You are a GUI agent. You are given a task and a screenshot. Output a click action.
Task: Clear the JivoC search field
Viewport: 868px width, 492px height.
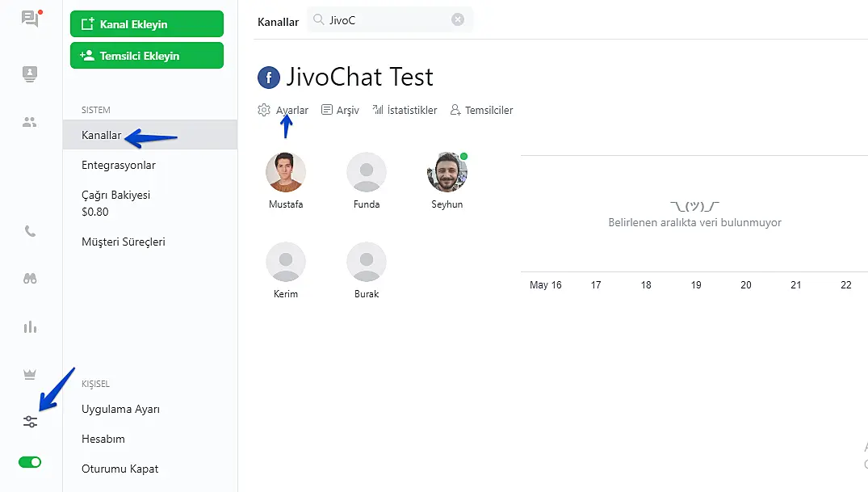coord(458,19)
